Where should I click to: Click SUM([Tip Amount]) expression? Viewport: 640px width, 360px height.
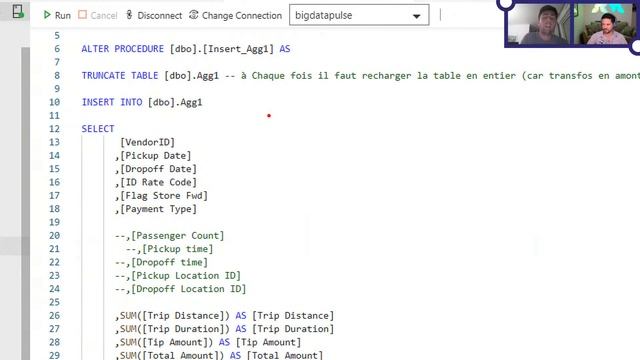[167, 342]
